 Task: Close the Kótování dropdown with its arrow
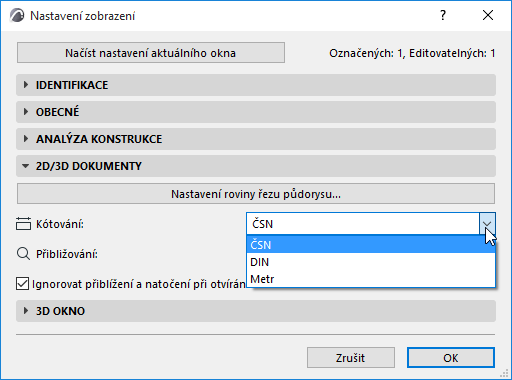click(487, 224)
